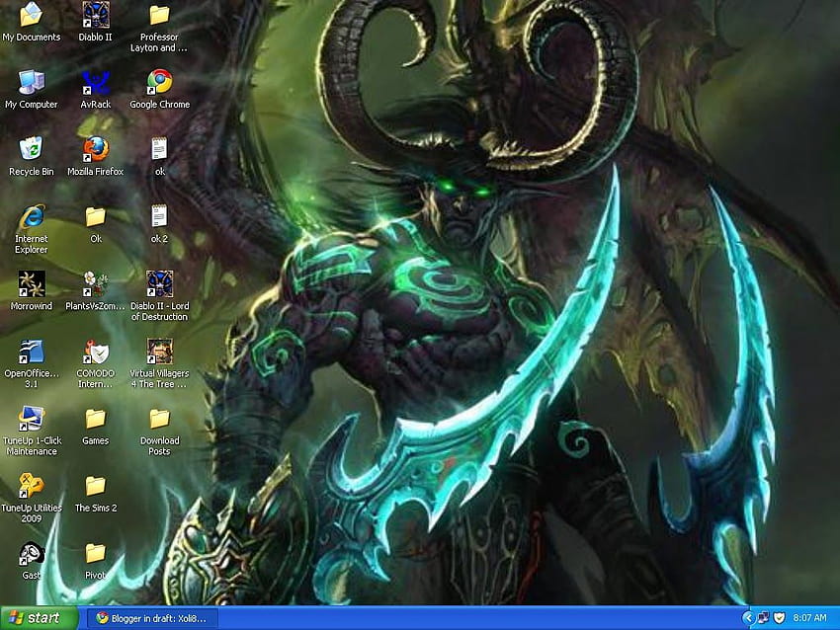This screenshot has width=840, height=630.
Task: Open the COMODO shield tray icon
Action: tap(780, 618)
